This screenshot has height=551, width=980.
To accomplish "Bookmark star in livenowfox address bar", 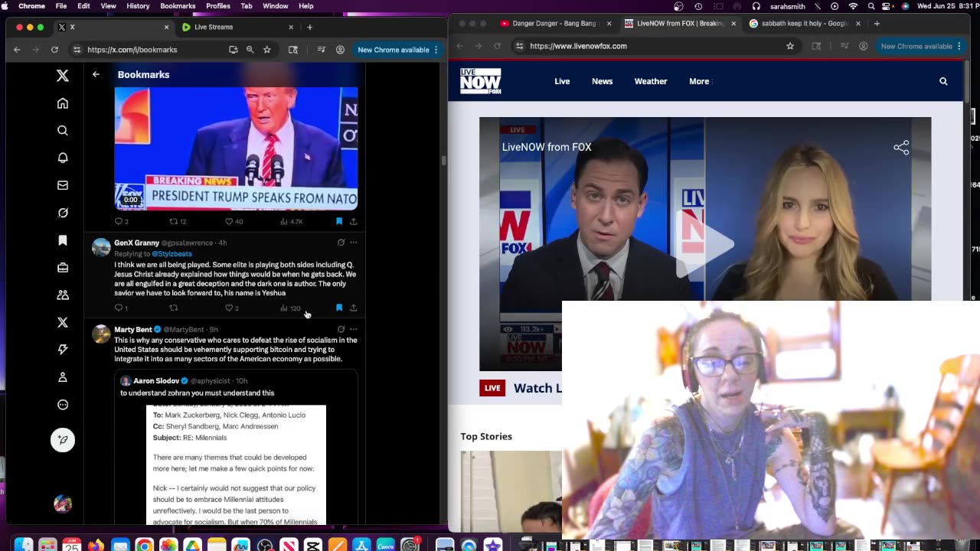I will pyautogui.click(x=790, y=46).
